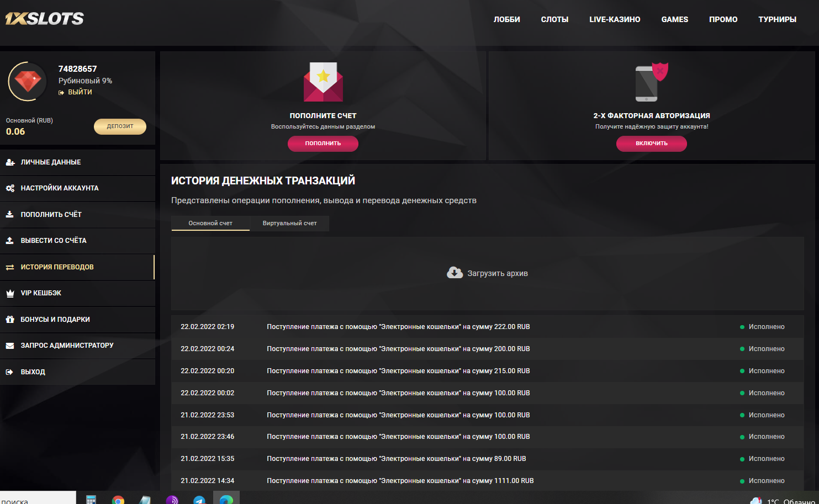Screen dimensions: 819x504
Task: Click the gold ДЕПОЗИТ button
Action: 120,126
